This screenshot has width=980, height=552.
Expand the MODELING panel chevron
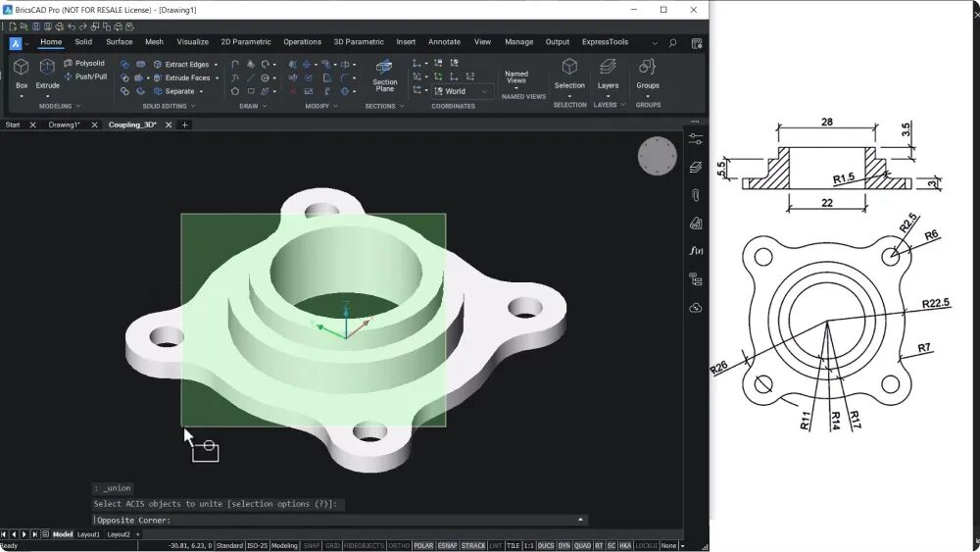[x=78, y=106]
